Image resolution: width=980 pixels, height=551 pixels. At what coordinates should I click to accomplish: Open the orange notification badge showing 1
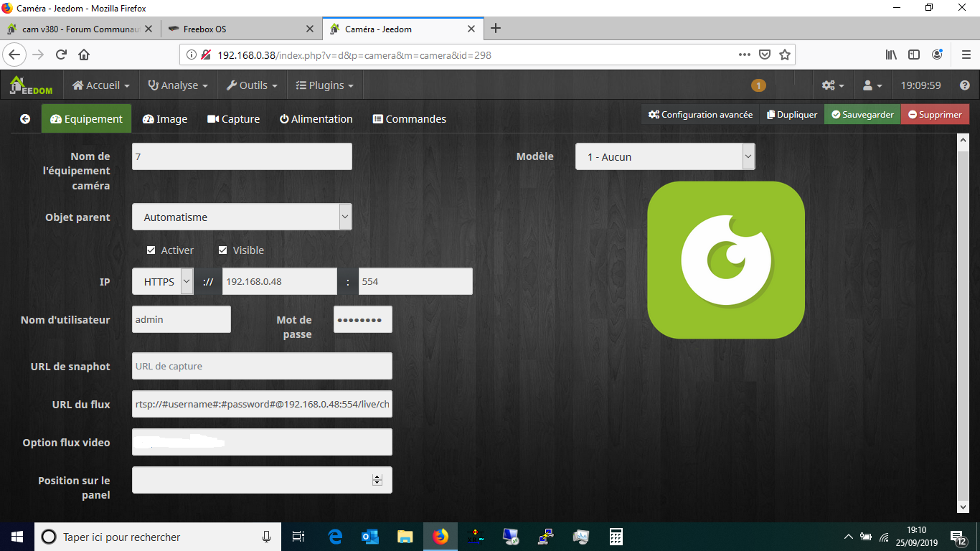click(x=758, y=85)
